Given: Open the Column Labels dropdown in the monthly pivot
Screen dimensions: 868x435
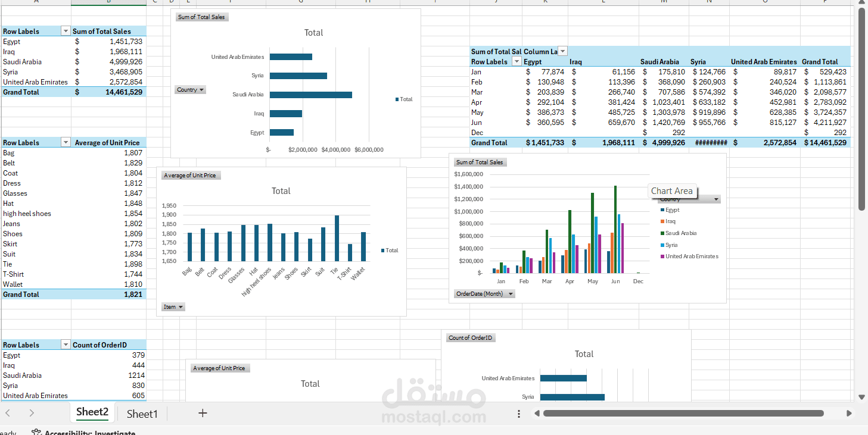Looking at the screenshot, I should [x=561, y=51].
